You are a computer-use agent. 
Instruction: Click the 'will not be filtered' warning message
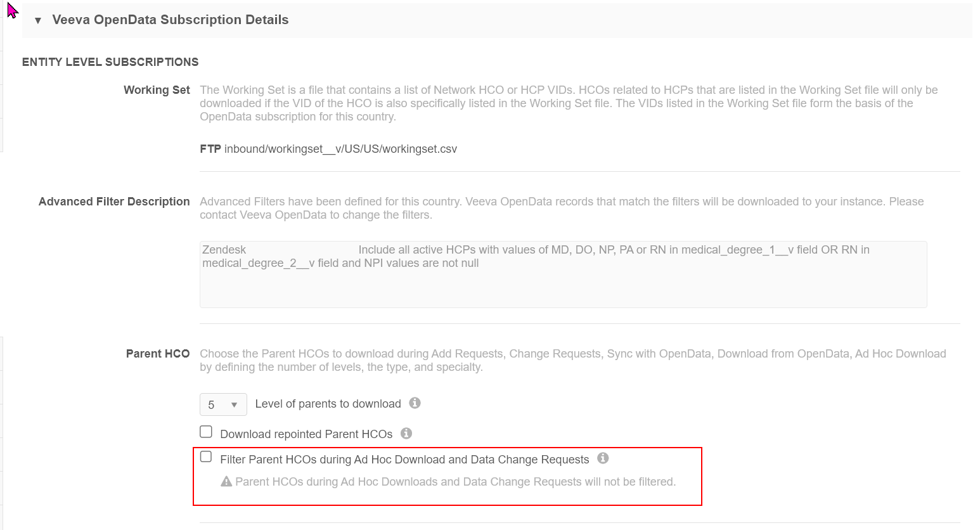click(455, 482)
